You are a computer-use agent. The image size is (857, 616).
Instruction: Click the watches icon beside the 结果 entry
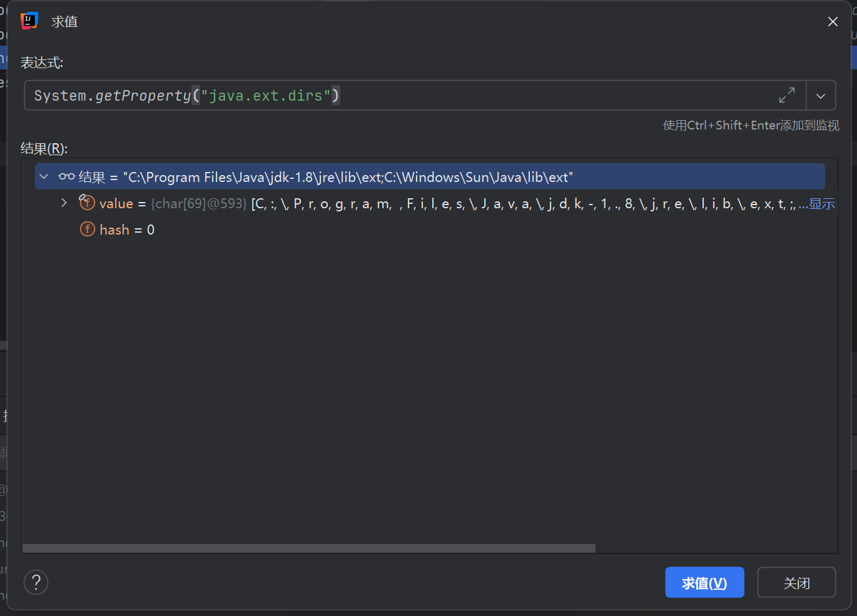[x=67, y=176]
